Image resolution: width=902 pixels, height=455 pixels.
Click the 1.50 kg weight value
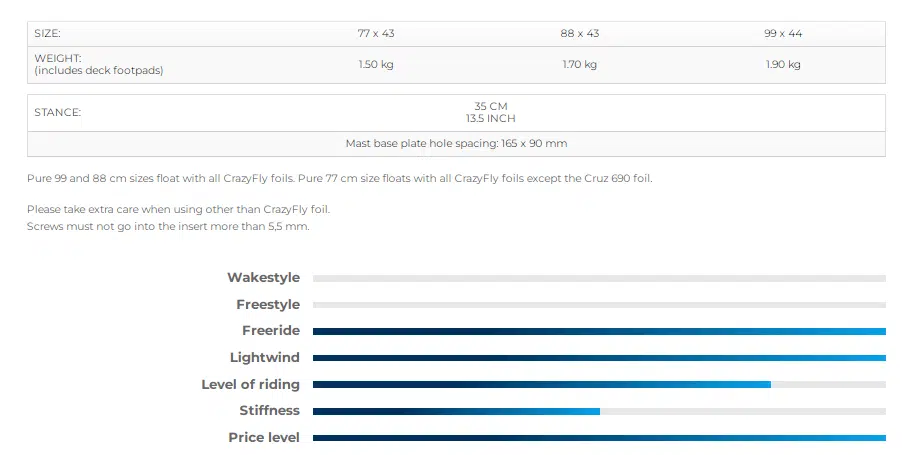point(376,65)
